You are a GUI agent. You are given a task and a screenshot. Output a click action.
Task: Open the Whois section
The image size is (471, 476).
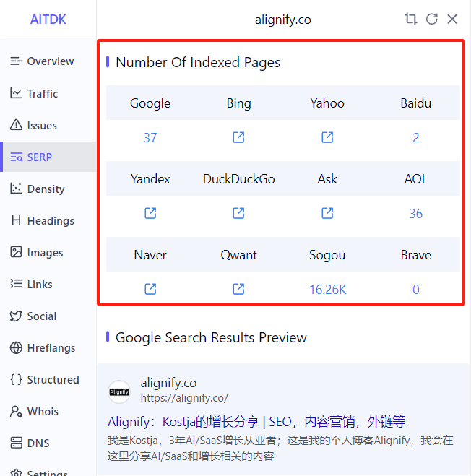[x=48, y=411]
